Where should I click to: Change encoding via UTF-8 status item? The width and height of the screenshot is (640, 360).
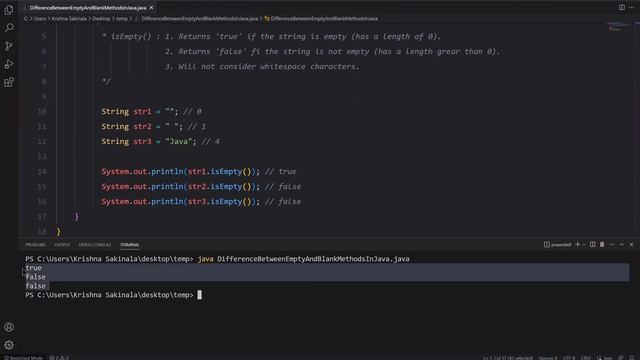(569, 358)
